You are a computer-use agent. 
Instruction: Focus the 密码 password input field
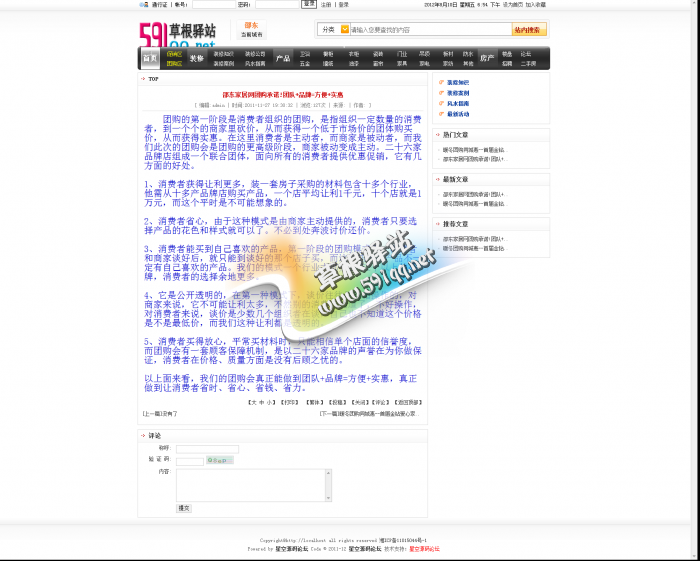pos(277,4)
